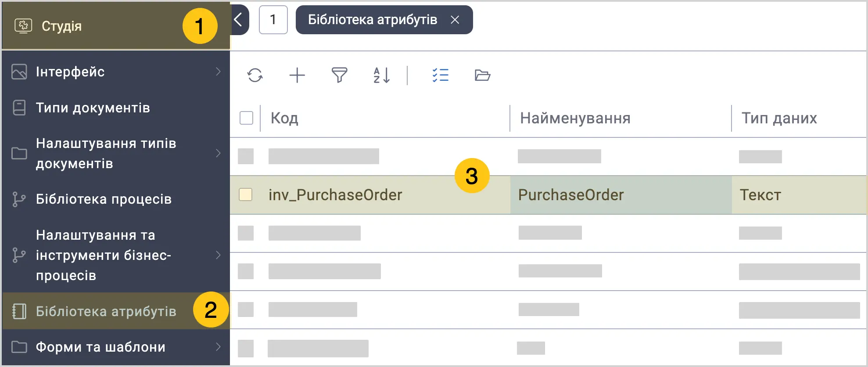Expand Форми та шаблони chevron
This screenshot has width=868, height=367.
click(218, 347)
